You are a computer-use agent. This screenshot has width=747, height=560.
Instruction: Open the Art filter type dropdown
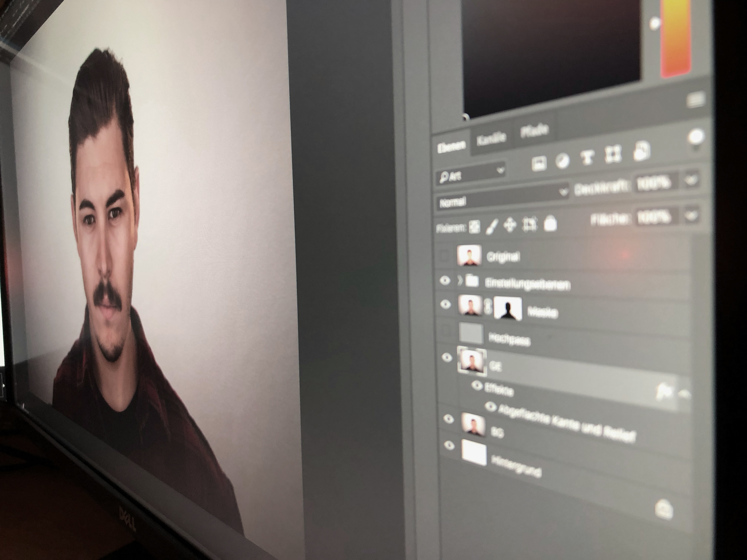pyautogui.click(x=471, y=174)
